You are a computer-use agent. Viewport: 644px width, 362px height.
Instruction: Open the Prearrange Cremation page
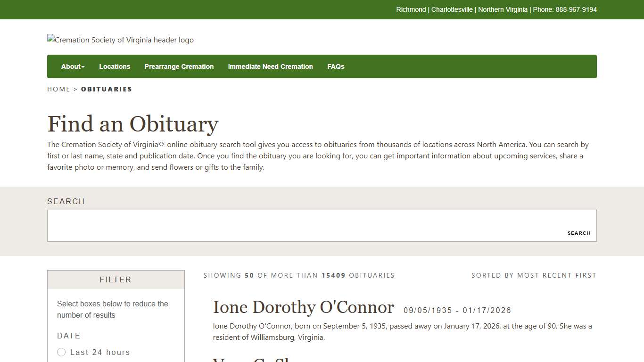pos(179,66)
